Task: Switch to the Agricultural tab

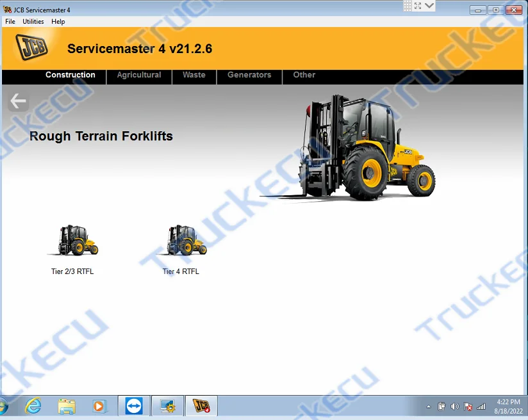Action: point(138,75)
